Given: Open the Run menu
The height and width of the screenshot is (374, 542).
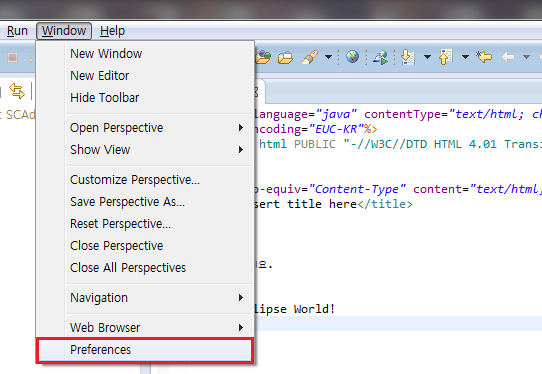Looking at the screenshot, I should [17, 31].
